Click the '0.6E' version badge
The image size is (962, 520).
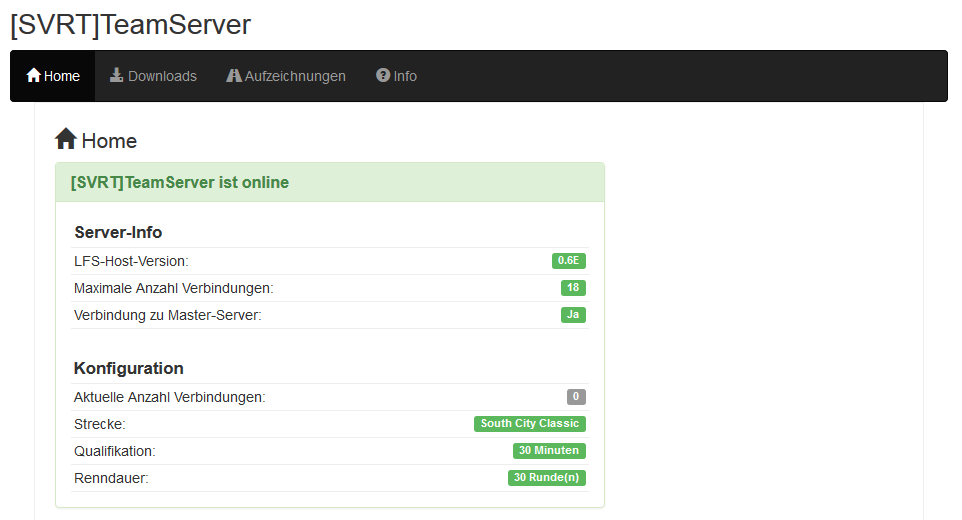click(x=569, y=261)
